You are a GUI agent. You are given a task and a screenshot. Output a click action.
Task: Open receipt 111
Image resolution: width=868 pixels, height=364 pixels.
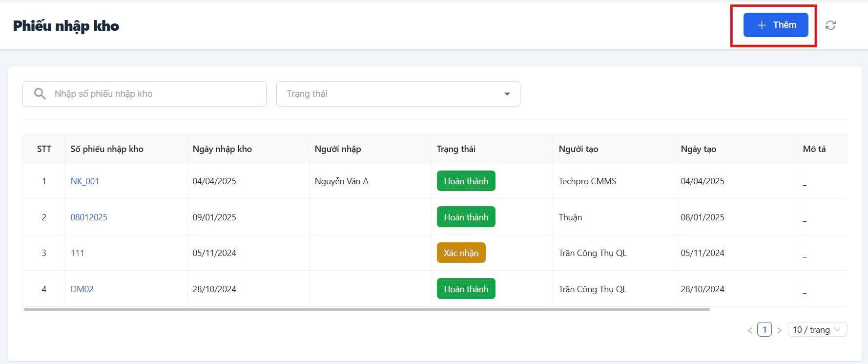pyautogui.click(x=77, y=253)
